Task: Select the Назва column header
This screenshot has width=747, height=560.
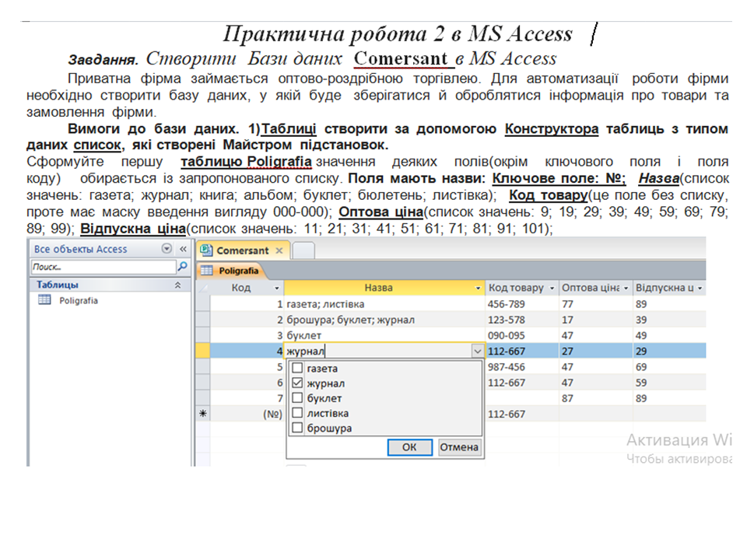Action: point(379,288)
